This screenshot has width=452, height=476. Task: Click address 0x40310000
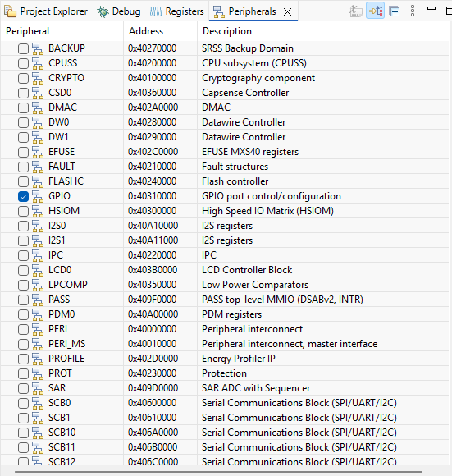(152, 196)
